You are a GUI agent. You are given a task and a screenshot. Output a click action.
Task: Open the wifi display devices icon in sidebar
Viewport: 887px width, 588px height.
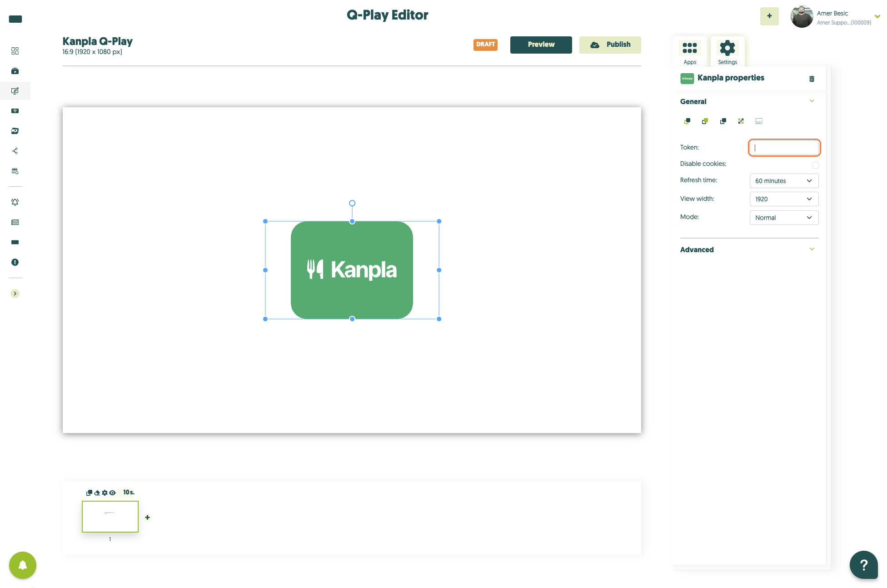coord(15,111)
